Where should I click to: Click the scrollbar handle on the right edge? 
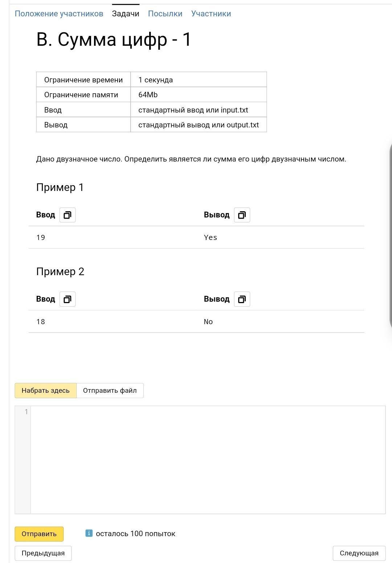click(391, 236)
